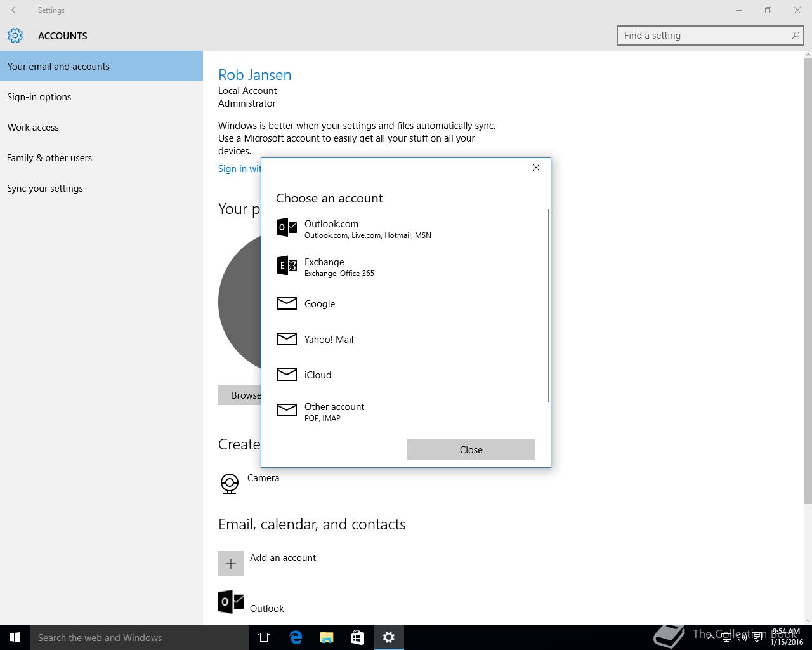Go back with the Settings back arrow
This screenshot has height=650, width=812.
click(x=15, y=10)
